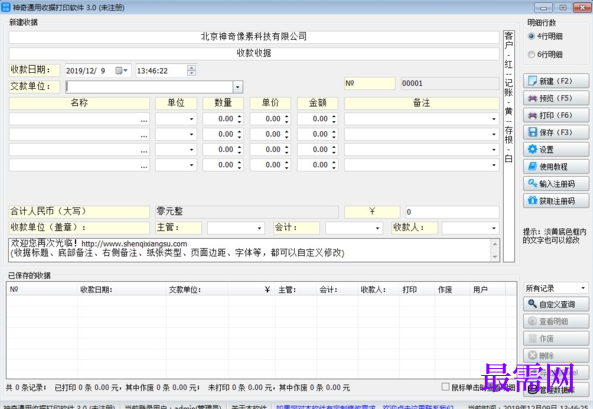Open the 收款人 combo box dropdown
This screenshot has width=593, height=409.
click(x=494, y=228)
